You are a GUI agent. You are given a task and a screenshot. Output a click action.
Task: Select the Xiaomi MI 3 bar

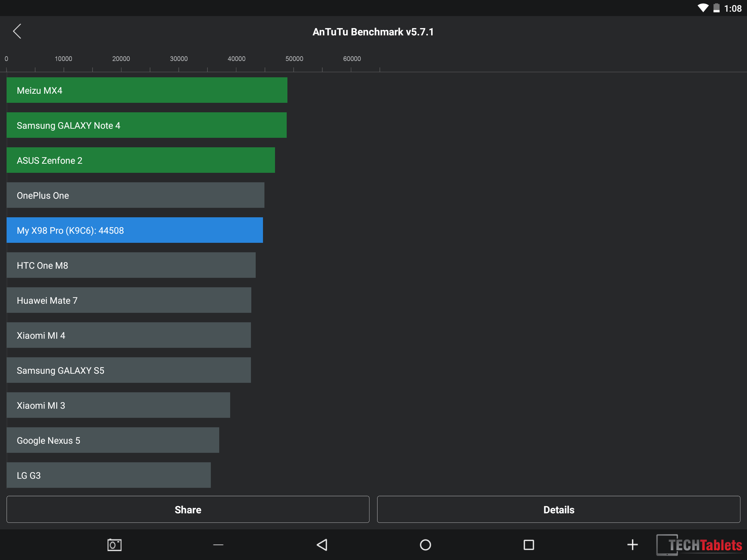(118, 405)
